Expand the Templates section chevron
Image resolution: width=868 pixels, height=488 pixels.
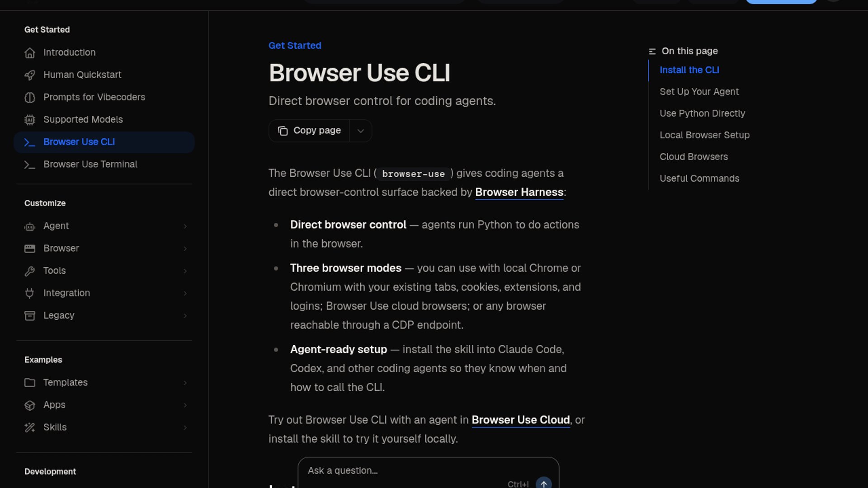(185, 383)
